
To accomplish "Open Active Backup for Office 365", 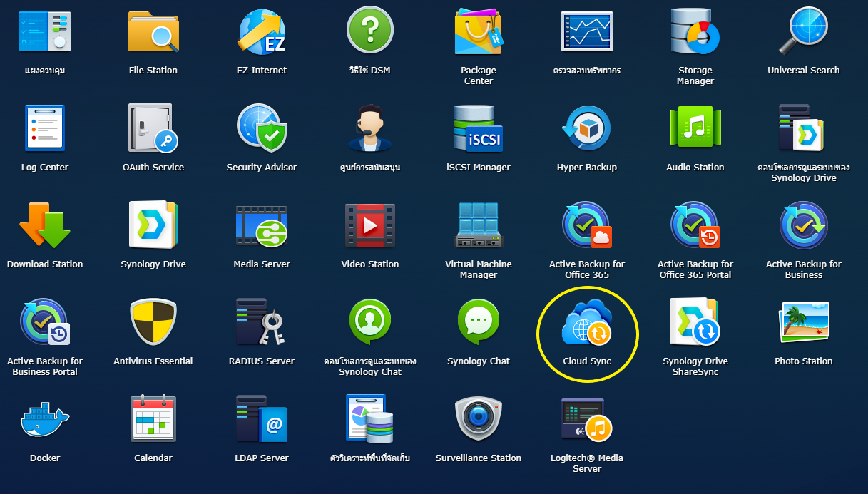I will pos(587,225).
